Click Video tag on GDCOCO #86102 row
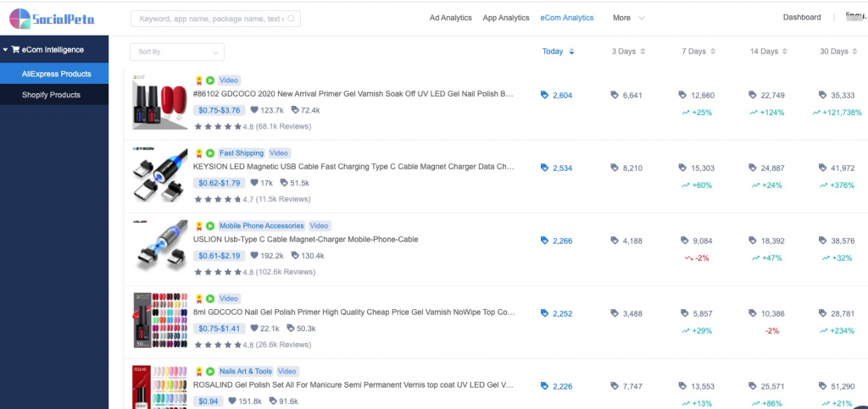This screenshot has width=868, height=409. (x=229, y=80)
